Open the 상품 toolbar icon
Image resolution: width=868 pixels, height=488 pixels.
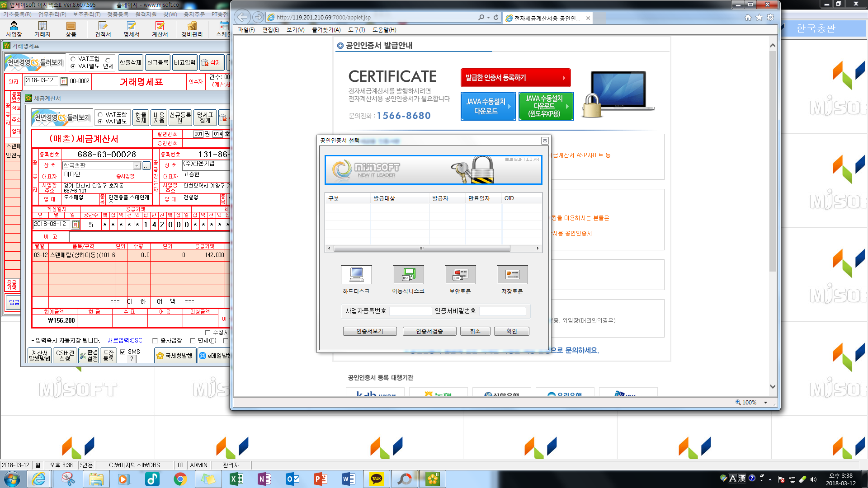(x=71, y=29)
